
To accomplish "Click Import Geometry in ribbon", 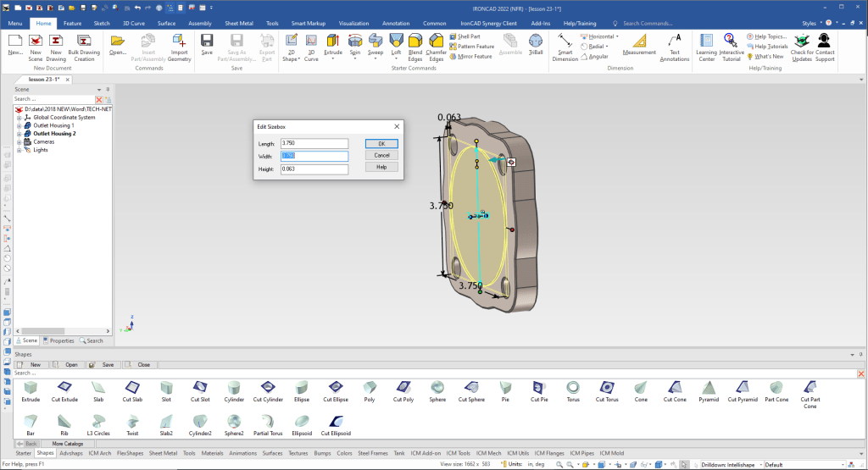I will pyautogui.click(x=179, y=44).
